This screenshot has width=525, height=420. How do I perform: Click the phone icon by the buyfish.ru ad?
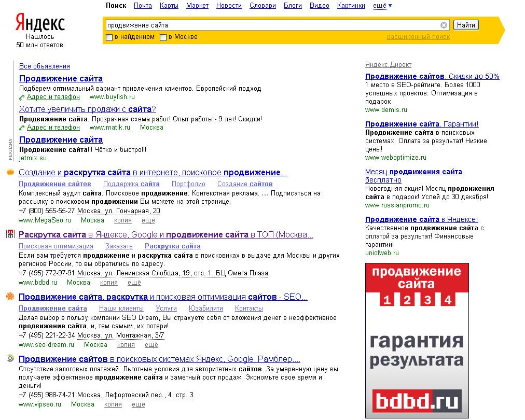22,97
